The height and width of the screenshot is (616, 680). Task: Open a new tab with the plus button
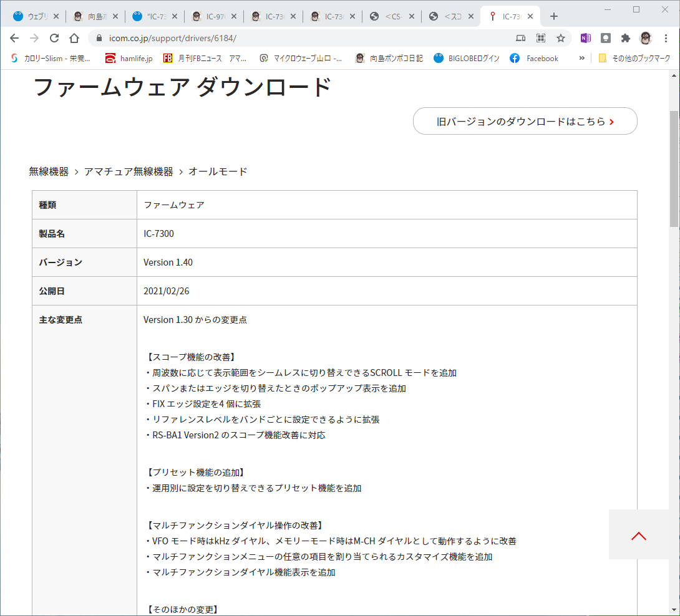coord(554,16)
